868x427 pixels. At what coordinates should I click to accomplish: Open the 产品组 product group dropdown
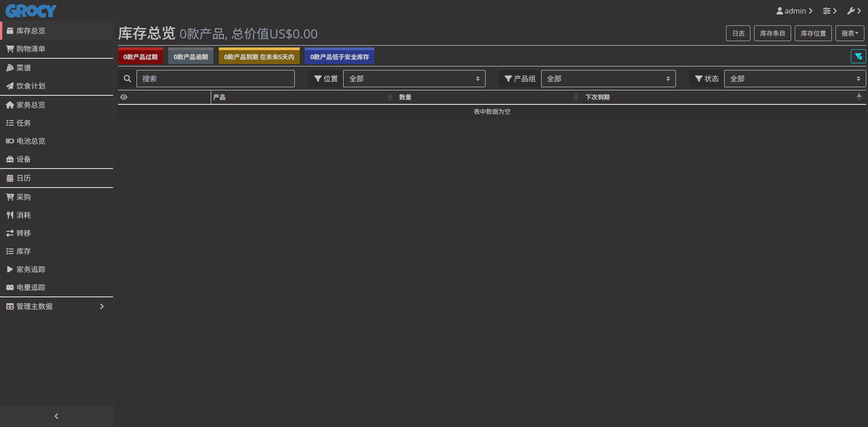tap(608, 79)
